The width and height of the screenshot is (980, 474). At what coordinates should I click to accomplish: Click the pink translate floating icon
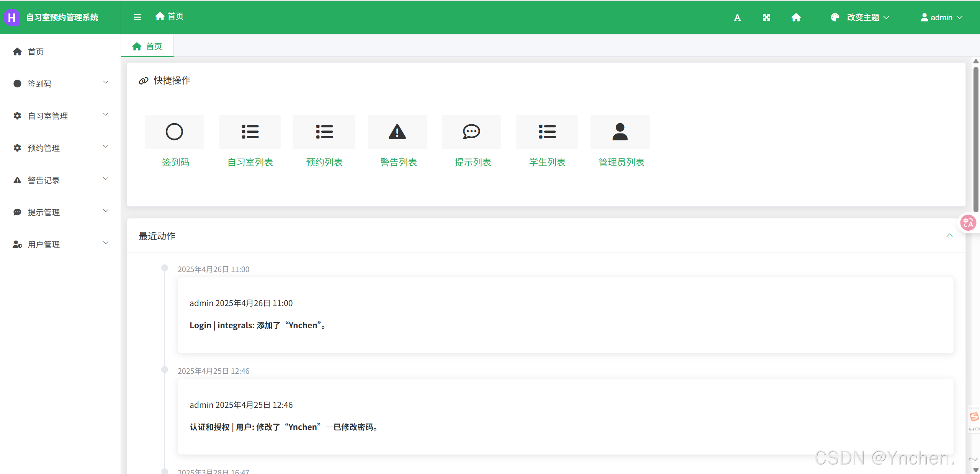tap(968, 223)
